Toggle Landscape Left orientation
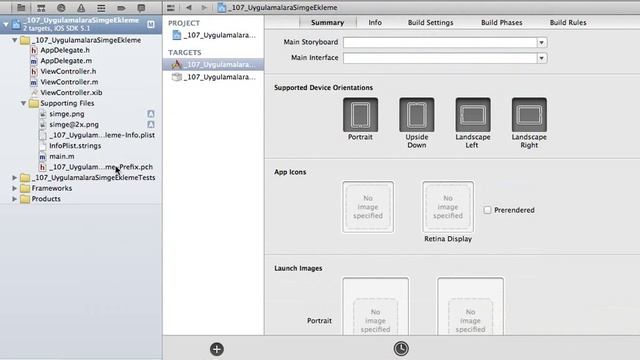This screenshot has height=360, width=640. click(473, 115)
